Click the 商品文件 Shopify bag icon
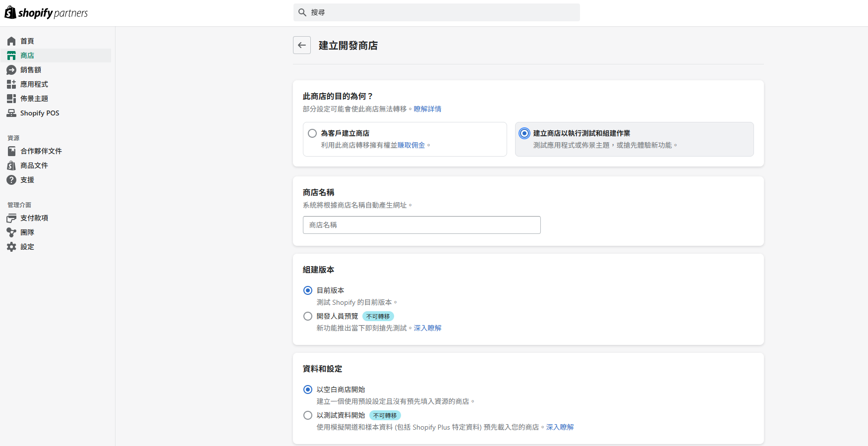This screenshot has height=446, width=868. click(x=11, y=166)
